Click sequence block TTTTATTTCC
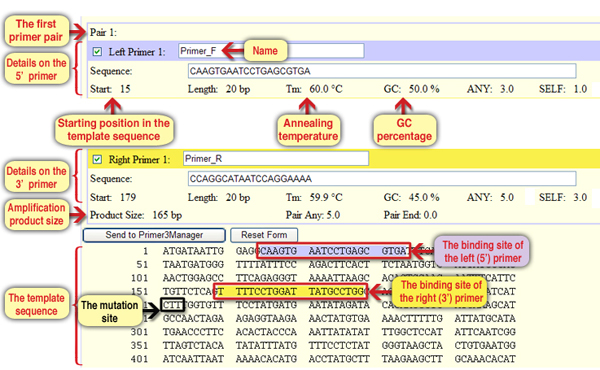This screenshot has height=370, width=600. (266, 264)
